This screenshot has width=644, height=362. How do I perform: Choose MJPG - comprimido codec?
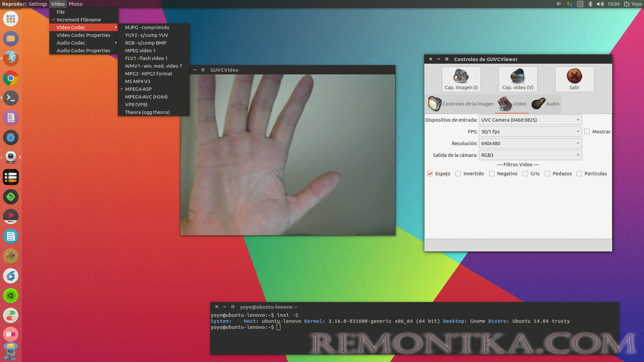click(154, 27)
